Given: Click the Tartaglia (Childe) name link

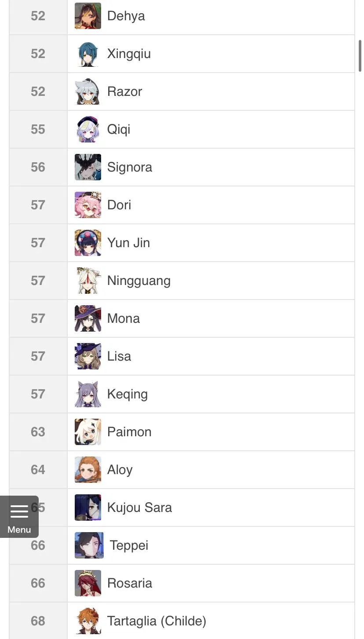Looking at the screenshot, I should [x=157, y=621].
